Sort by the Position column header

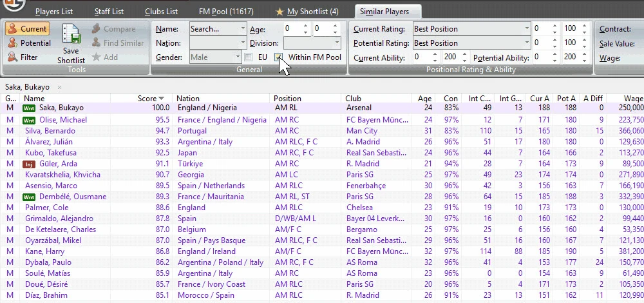(305, 99)
